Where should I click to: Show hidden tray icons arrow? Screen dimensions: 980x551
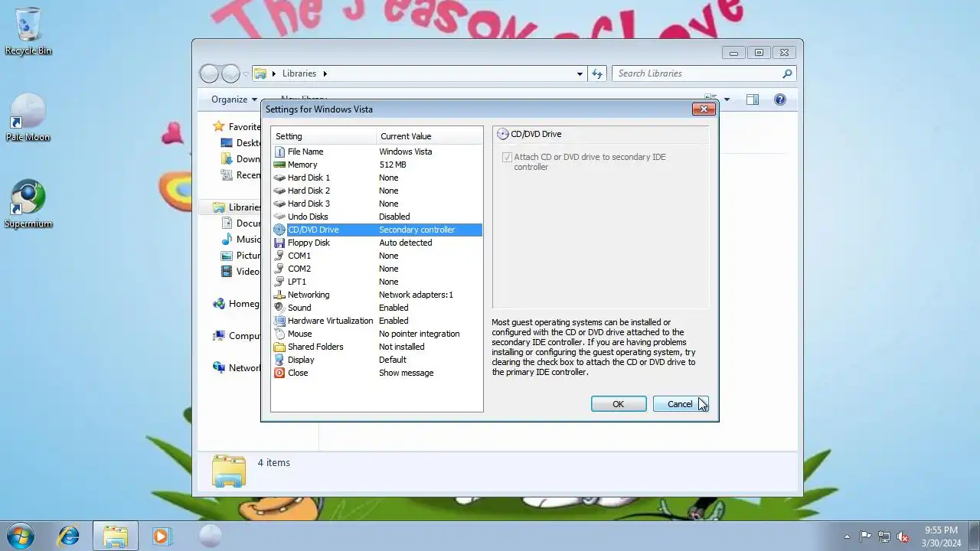point(847,536)
